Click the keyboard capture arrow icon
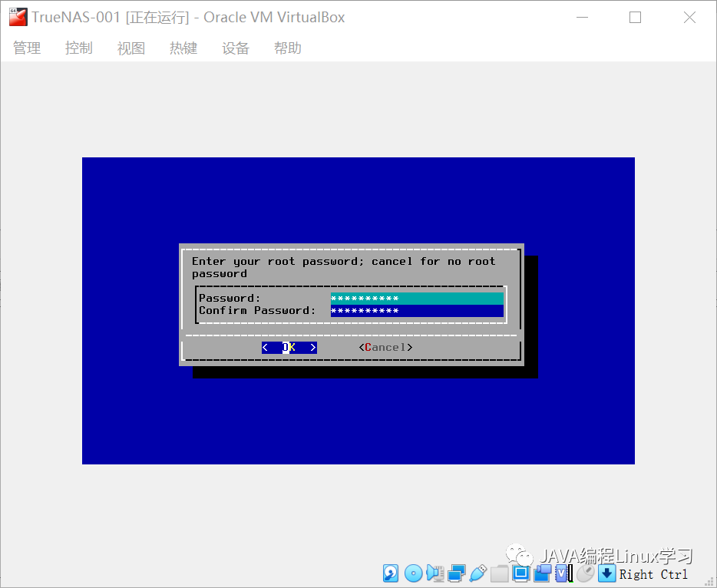Image resolution: width=717 pixels, height=588 pixels. 606,573
